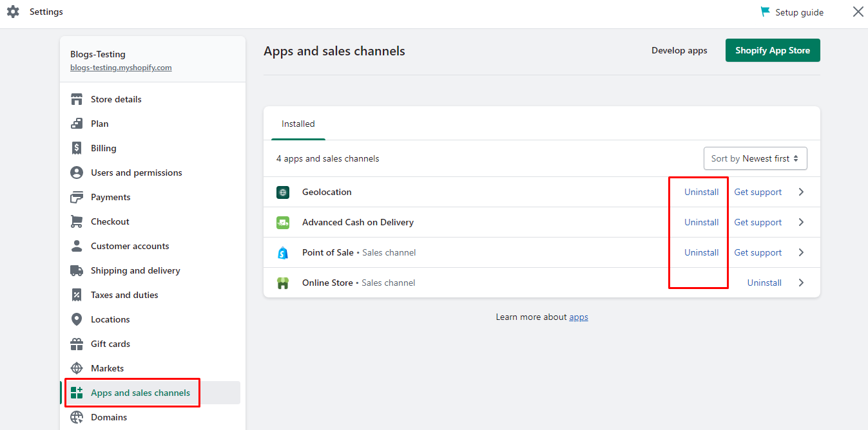Screen dimensions: 868x430
Task: Click the Settings gear icon
Action: (x=13, y=11)
